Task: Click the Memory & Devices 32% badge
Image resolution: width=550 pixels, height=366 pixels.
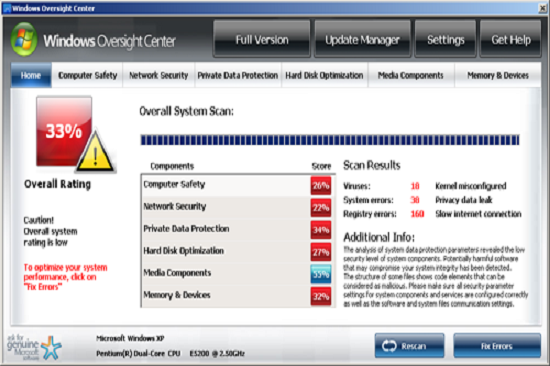Action: tap(321, 296)
